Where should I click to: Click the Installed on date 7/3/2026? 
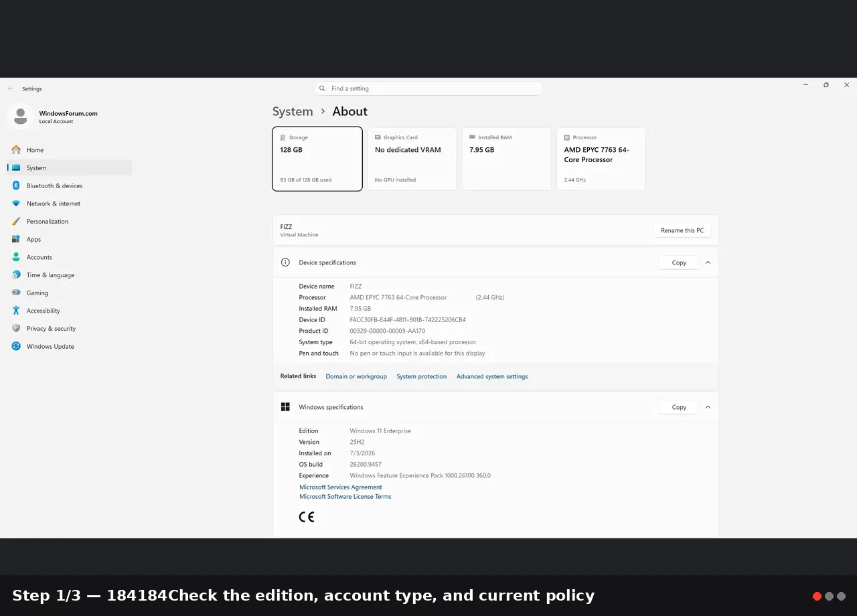tap(362, 453)
